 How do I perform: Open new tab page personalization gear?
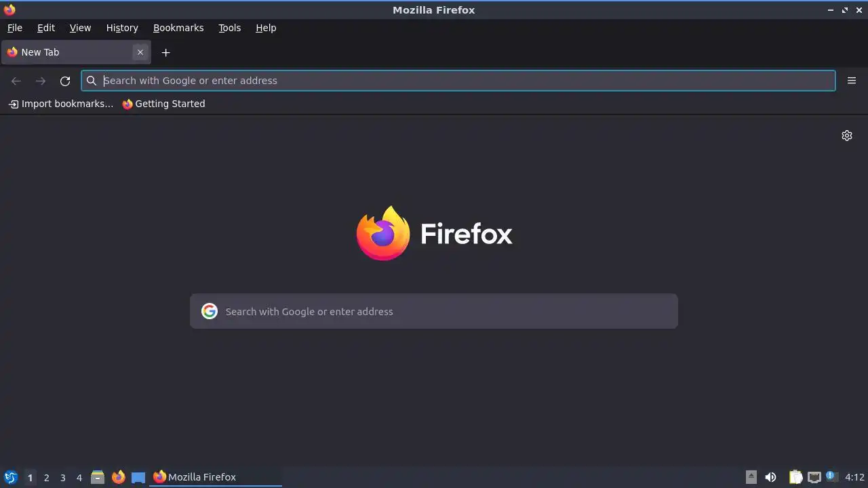(847, 136)
